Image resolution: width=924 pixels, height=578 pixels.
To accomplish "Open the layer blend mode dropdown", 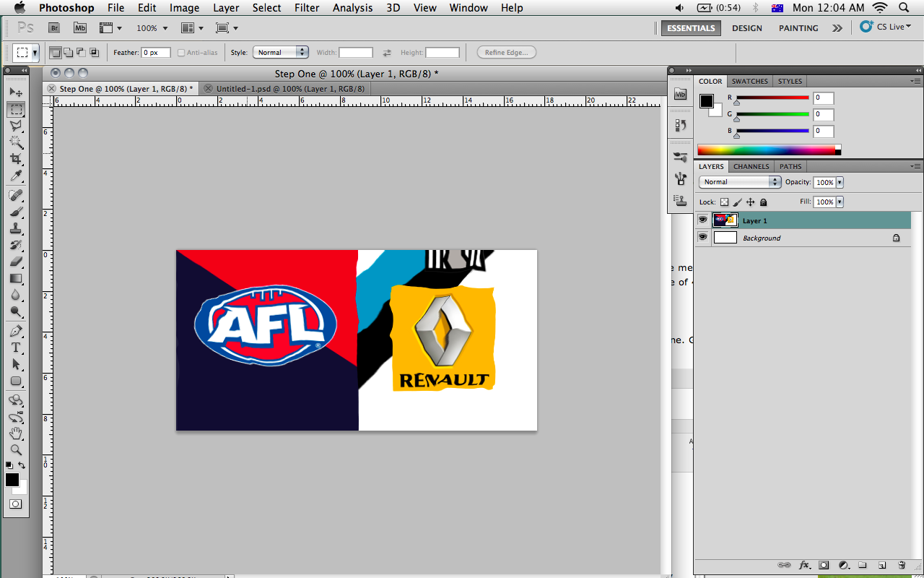I will coord(740,182).
